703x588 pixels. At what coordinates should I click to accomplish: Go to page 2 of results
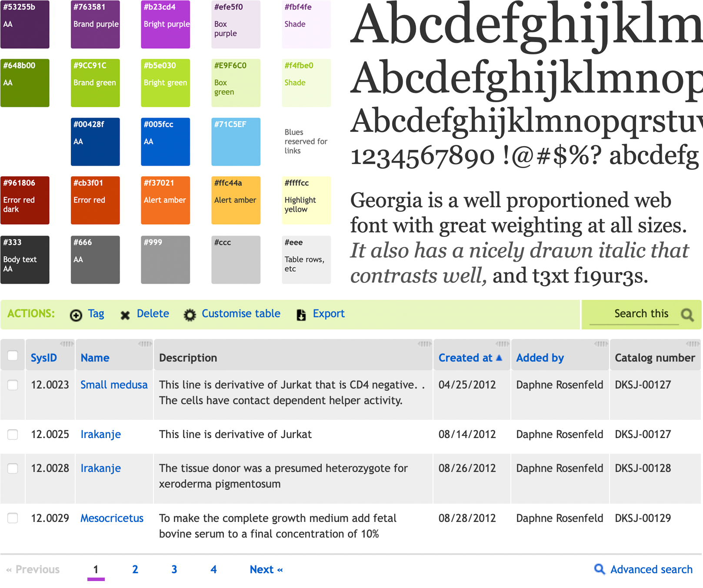pyautogui.click(x=135, y=569)
